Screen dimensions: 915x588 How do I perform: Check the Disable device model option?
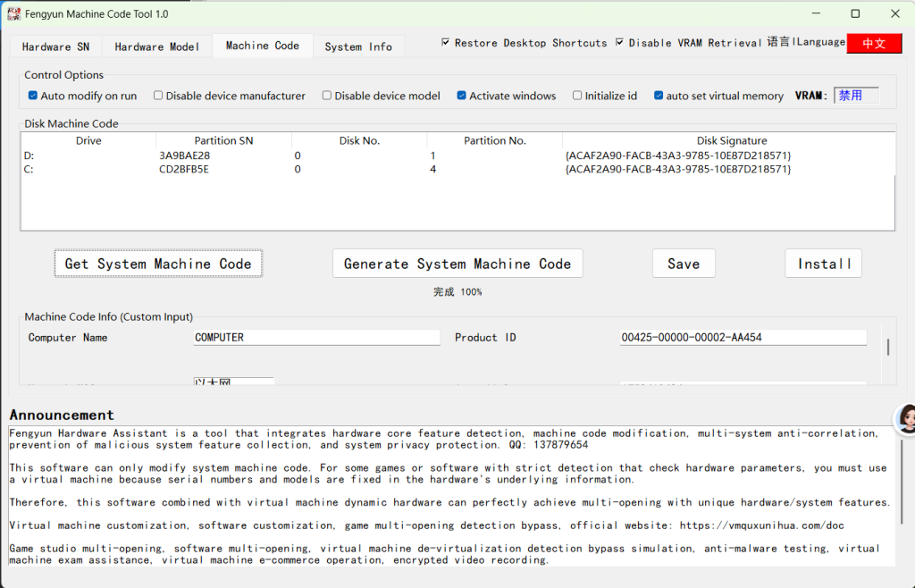tap(327, 96)
